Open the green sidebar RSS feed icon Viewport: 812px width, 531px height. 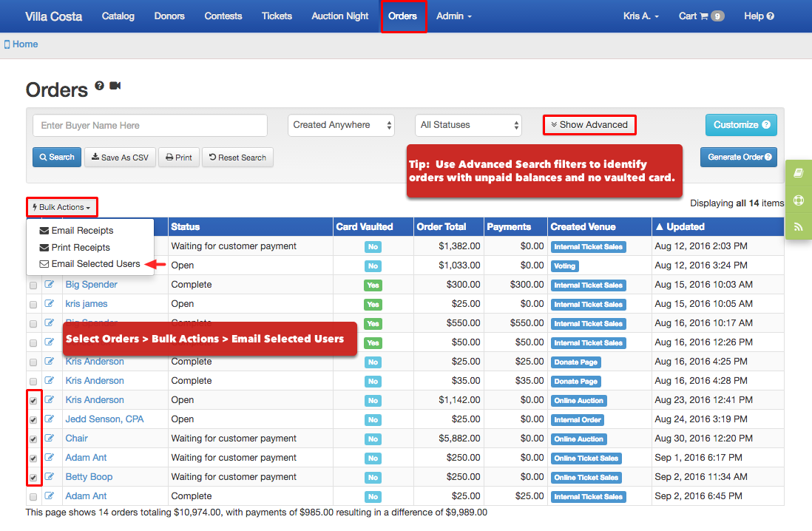[799, 226]
